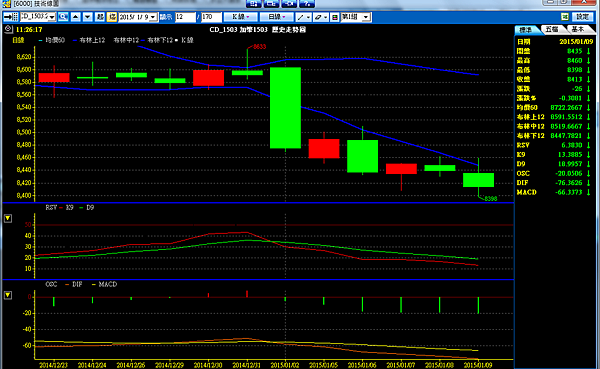Click the clock icon beside 11:26:17
Viewport: 600px width, 369px height.
pos(8,29)
